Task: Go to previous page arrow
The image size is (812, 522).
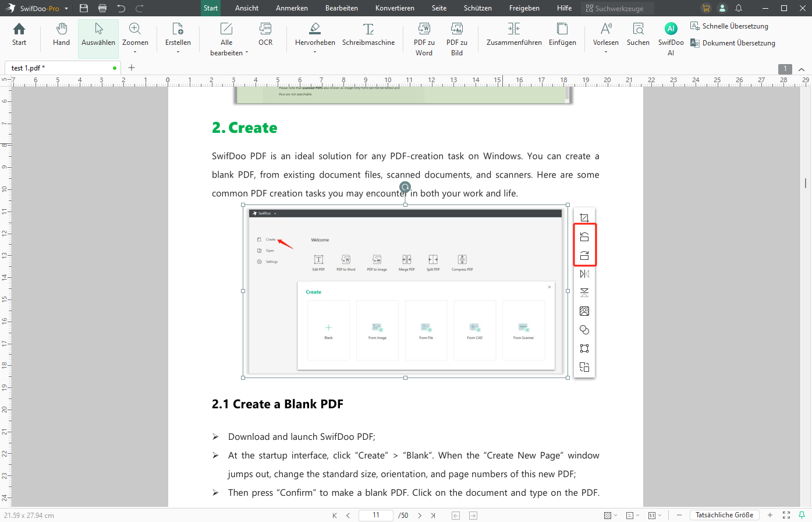Action: tap(348, 516)
